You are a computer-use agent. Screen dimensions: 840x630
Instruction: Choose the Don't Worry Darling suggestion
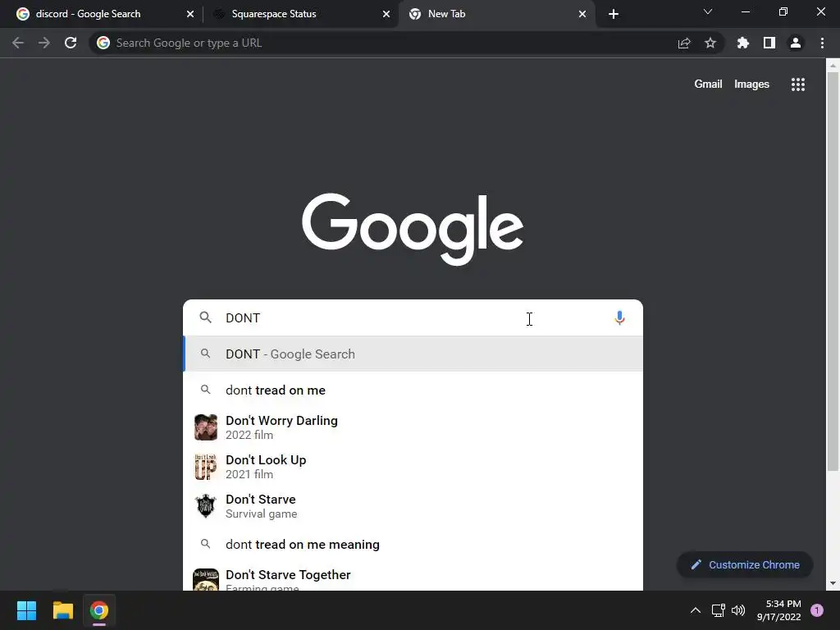point(413,427)
